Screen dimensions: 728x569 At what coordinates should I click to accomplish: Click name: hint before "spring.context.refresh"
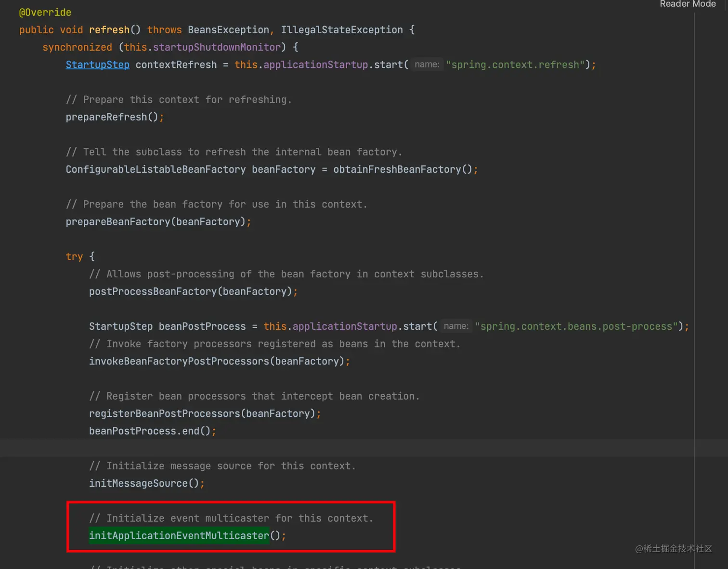(427, 65)
